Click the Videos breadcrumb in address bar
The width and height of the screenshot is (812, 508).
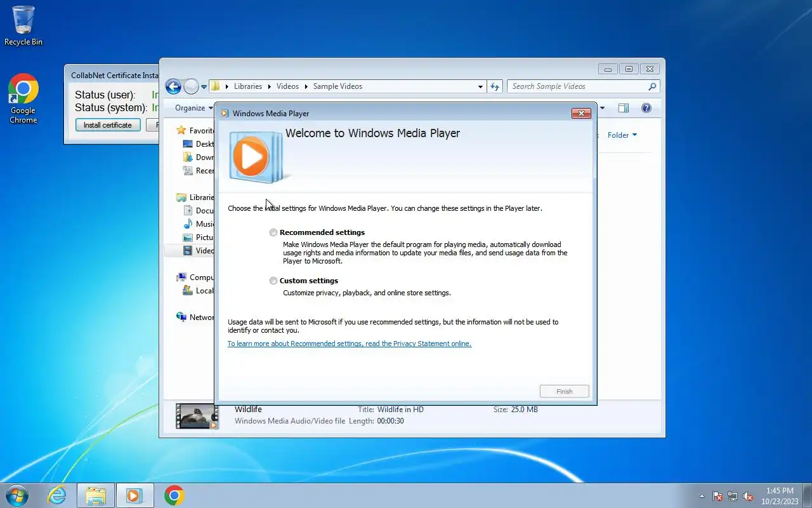287,86
